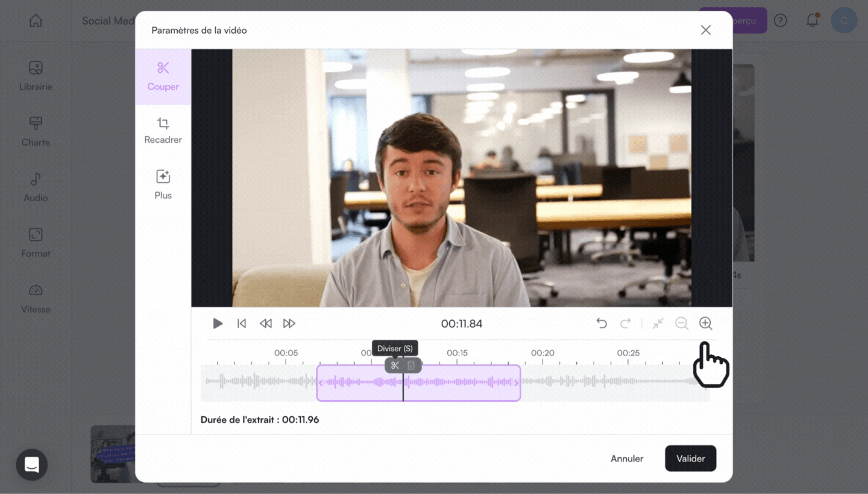The height and width of the screenshot is (494, 868).
Task: Fit the timeline to view
Action: [x=658, y=324]
